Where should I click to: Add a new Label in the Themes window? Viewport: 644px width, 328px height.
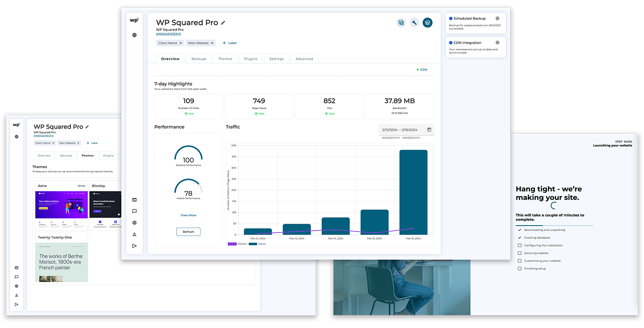pyautogui.click(x=92, y=143)
